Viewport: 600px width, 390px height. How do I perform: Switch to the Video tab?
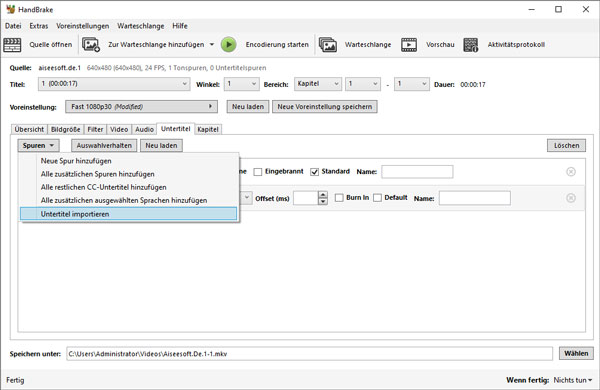[x=119, y=129]
